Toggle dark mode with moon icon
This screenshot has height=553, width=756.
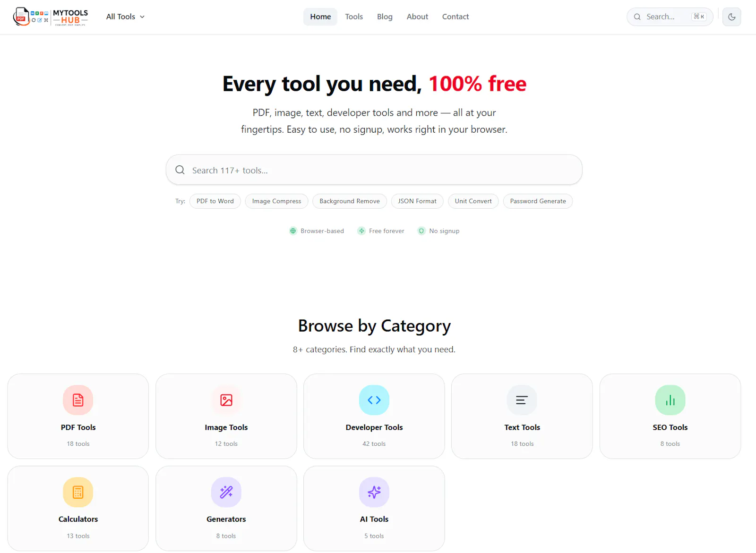point(731,17)
